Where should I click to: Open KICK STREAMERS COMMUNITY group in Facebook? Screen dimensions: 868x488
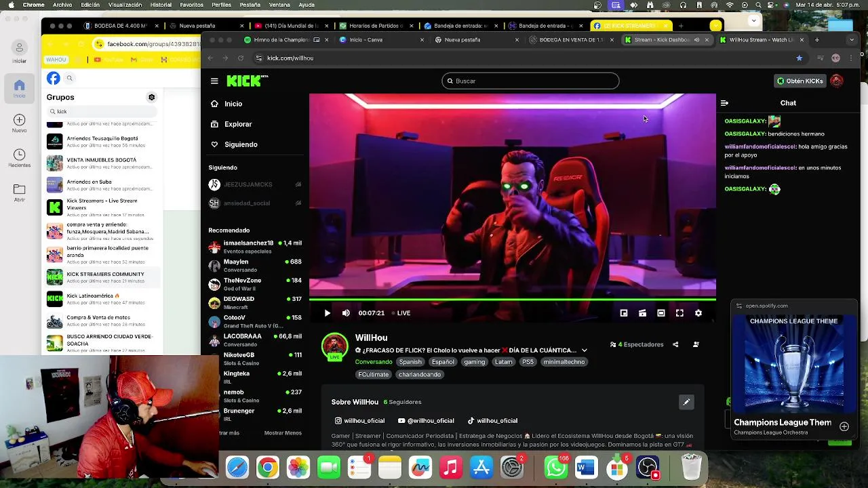pyautogui.click(x=102, y=277)
